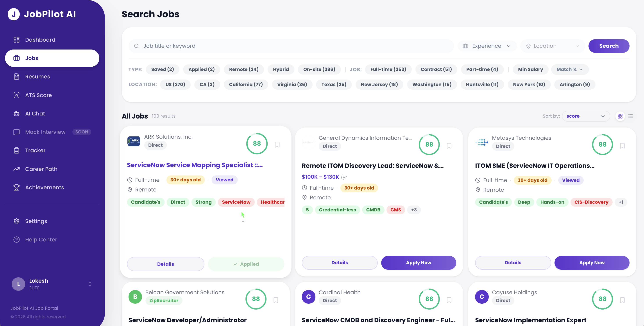Open the Location dropdown
This screenshot has height=326, width=644.
553,46
